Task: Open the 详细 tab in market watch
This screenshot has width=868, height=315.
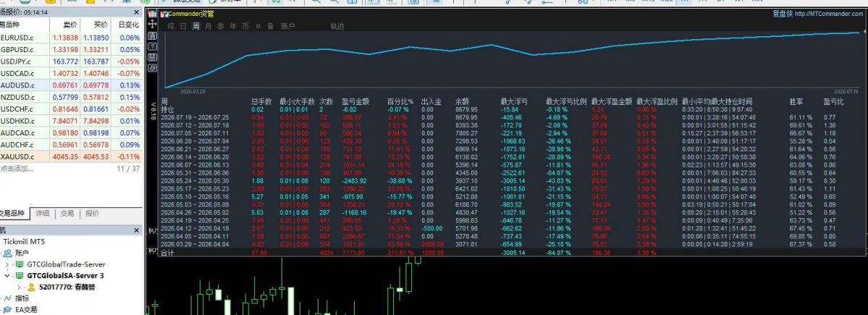Action: pos(42,214)
